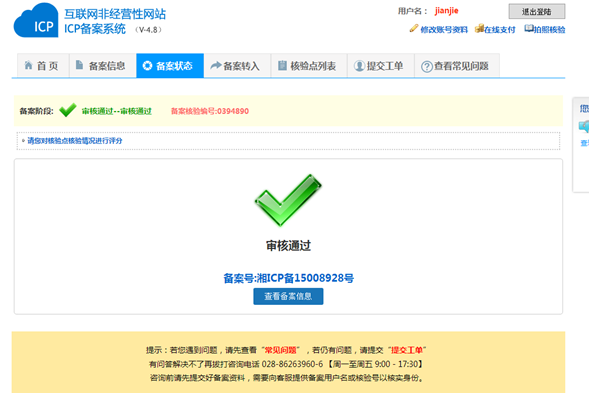Click the gear icon in 备案状态 tab
Image resolution: width=591 pixels, height=395 pixels.
pyautogui.click(x=147, y=66)
